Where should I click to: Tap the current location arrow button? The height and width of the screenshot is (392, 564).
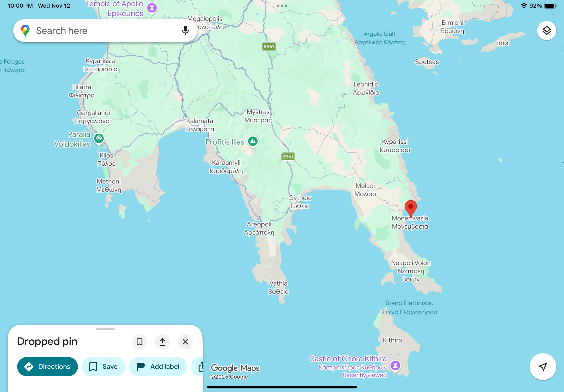point(543,366)
